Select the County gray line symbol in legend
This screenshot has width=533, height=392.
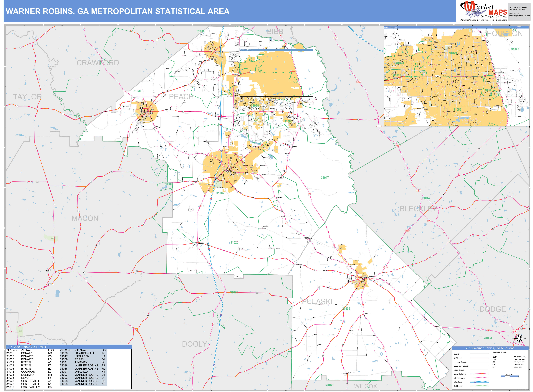479,354
